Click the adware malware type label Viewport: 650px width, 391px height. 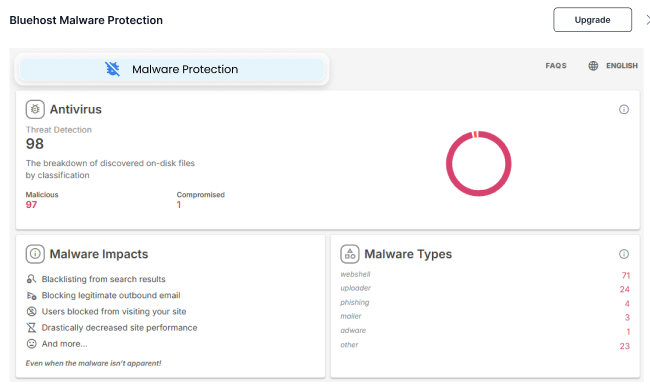pyautogui.click(x=353, y=330)
